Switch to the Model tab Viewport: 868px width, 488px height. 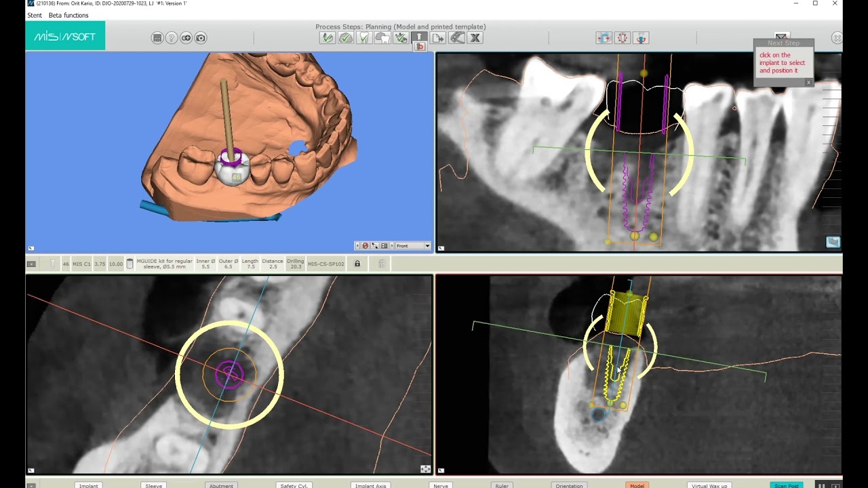(637, 485)
